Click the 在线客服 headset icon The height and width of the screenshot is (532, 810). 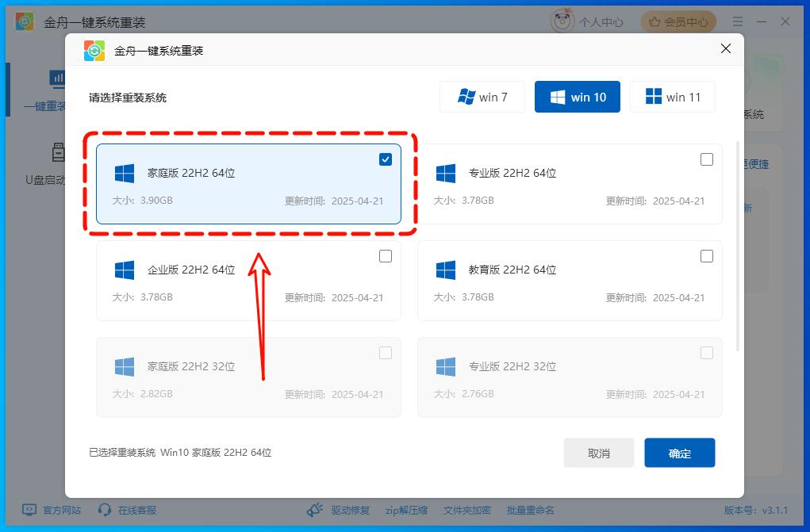click(x=104, y=511)
